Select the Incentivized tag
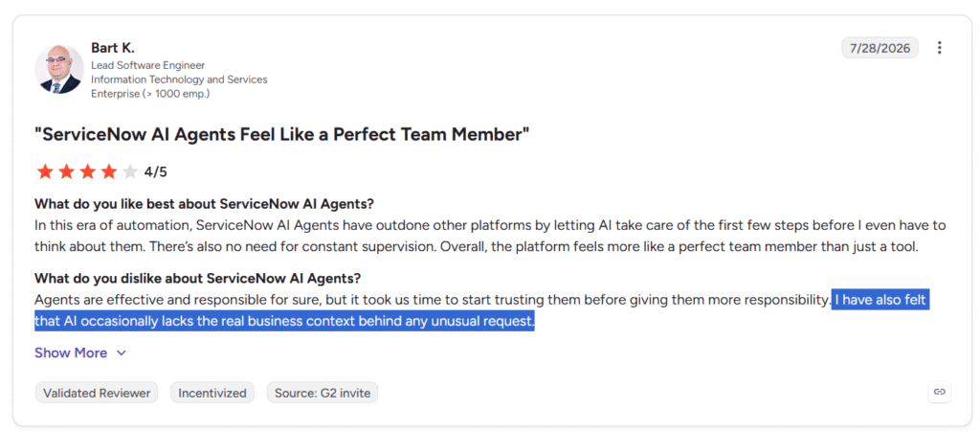980x432 pixels. coord(212,393)
